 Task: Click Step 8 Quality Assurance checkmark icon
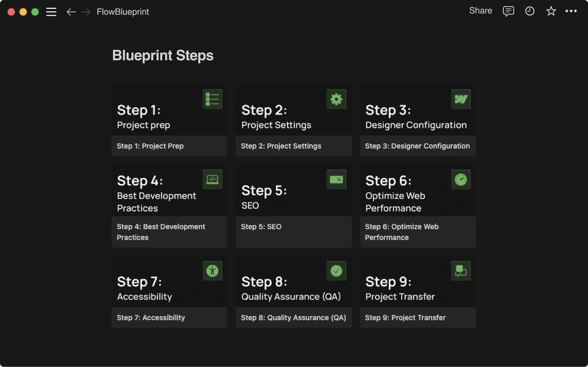[x=336, y=271]
